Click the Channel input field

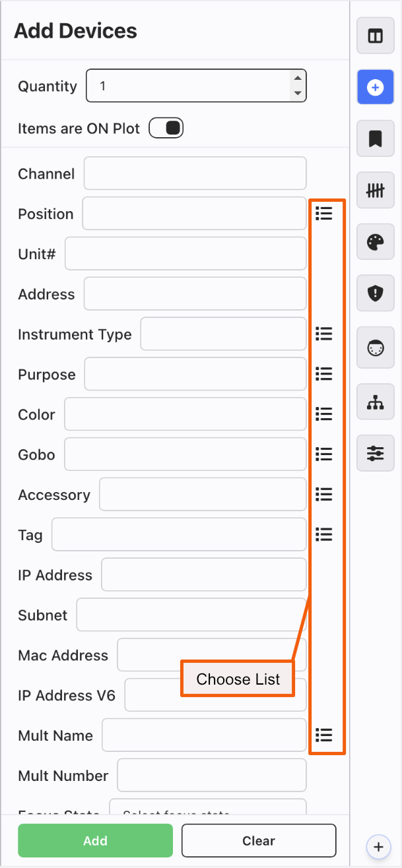pyautogui.click(x=195, y=173)
